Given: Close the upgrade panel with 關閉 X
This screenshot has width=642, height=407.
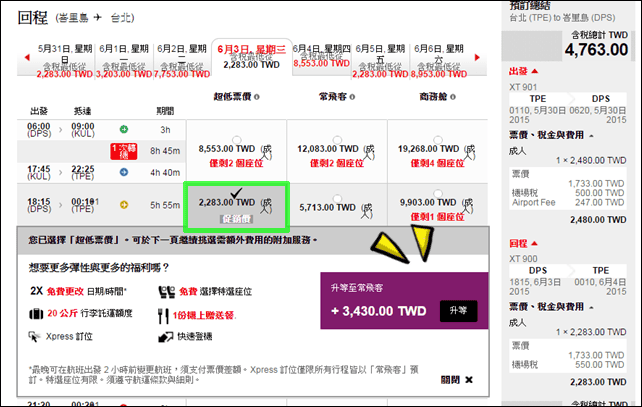Looking at the screenshot, I should tap(457, 380).
